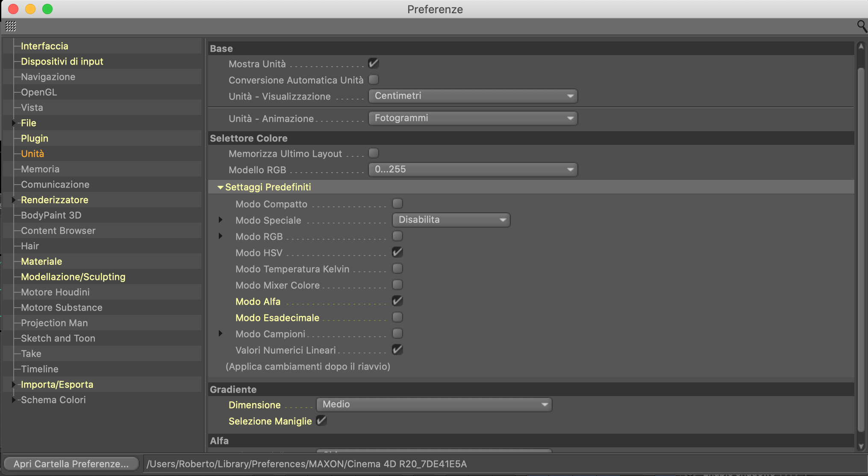This screenshot has width=868, height=476.
Task: Enable Modo Esadecimale checkbox
Action: (397, 317)
